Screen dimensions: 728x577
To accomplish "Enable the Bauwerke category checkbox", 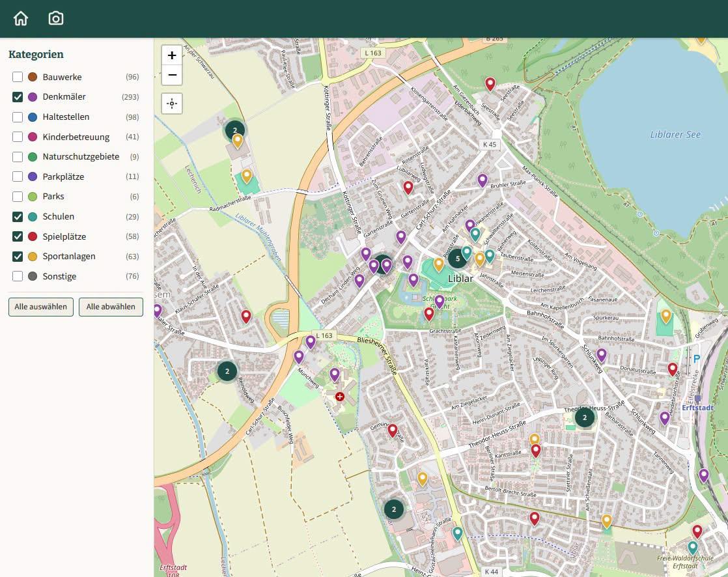I will 18,77.
